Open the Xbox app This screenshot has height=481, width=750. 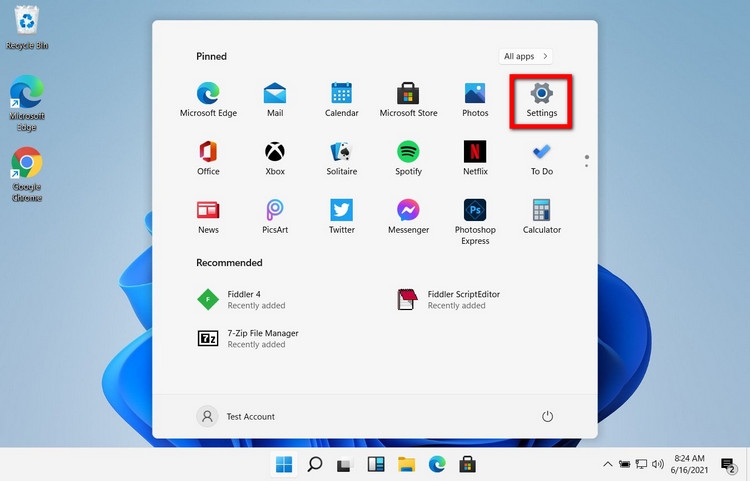click(x=275, y=158)
